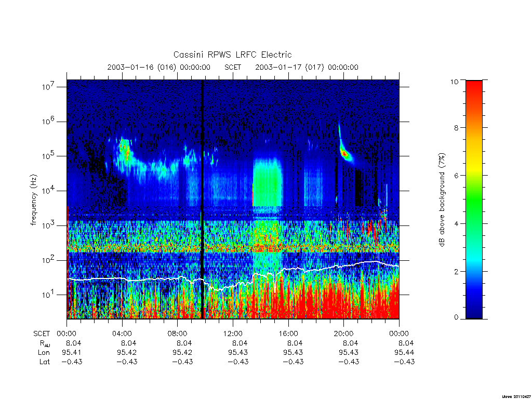
Task: Click the 10^1 frequency tick label
Action: pos(48,295)
